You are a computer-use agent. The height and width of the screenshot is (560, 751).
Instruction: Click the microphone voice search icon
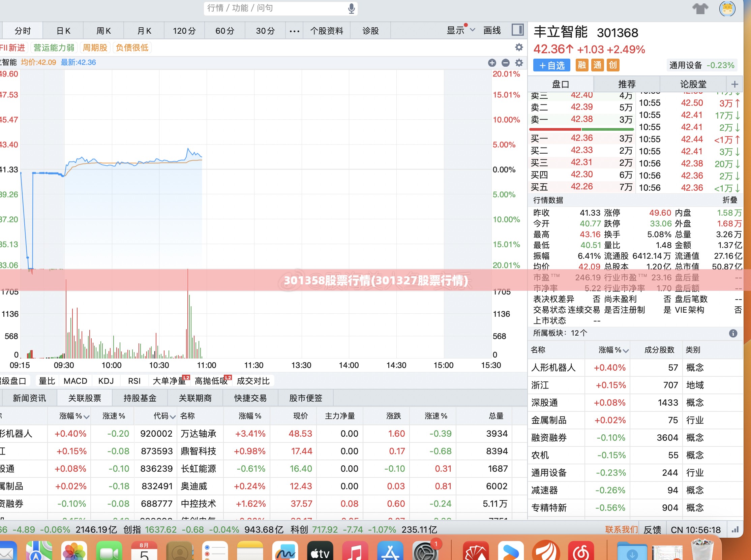[x=352, y=8]
